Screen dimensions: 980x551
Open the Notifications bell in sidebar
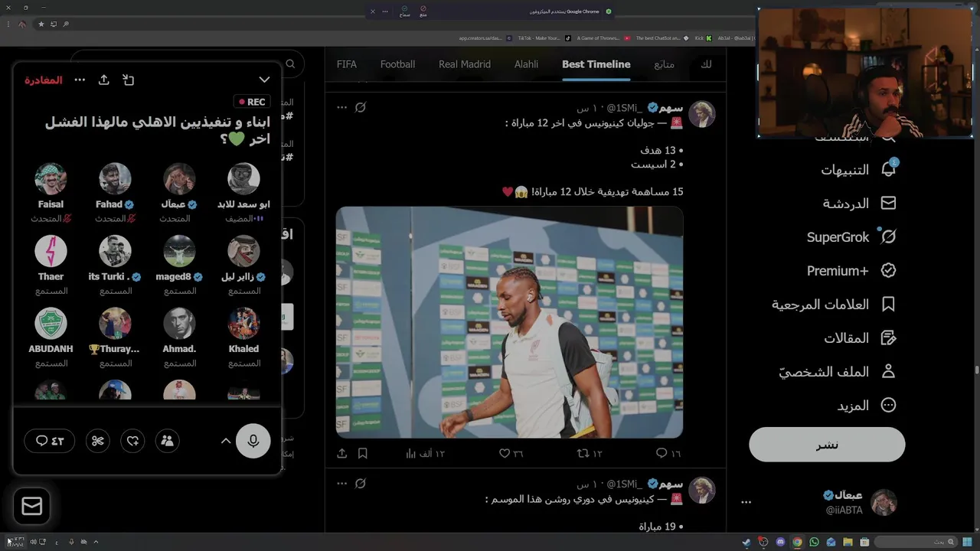click(889, 169)
